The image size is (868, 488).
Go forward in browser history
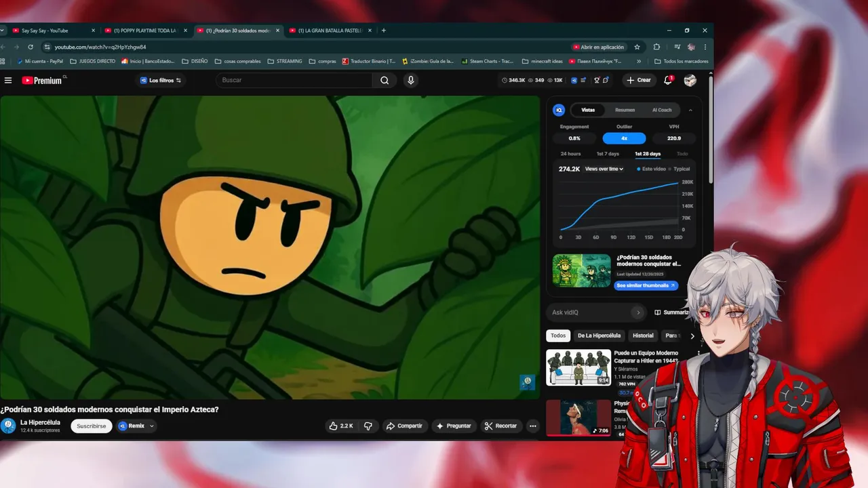(16, 47)
